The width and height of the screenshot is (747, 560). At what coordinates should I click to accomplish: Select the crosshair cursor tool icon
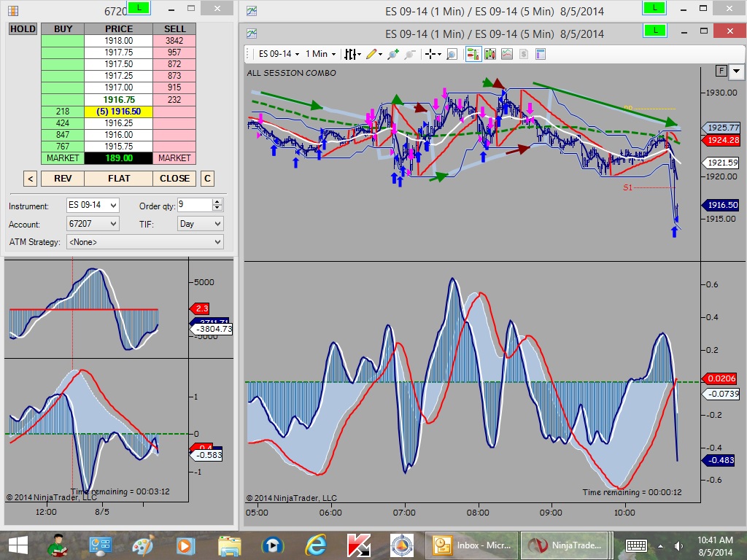[x=430, y=54]
